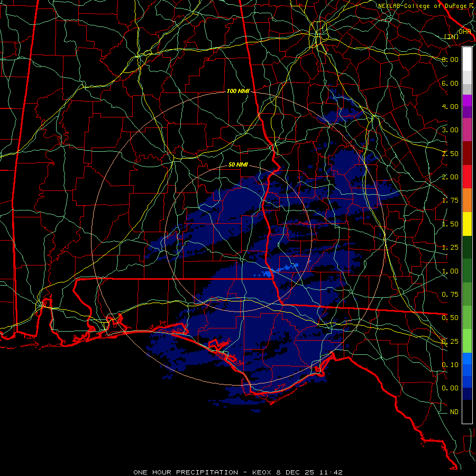The width and height of the screenshot is (476, 476).
Task: Click the 50 NMI range ring label
Action: pyautogui.click(x=238, y=164)
